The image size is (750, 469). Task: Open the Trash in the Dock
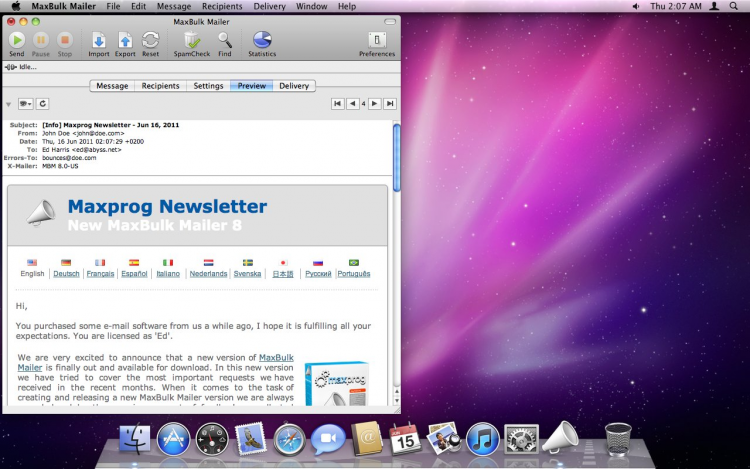click(x=618, y=438)
